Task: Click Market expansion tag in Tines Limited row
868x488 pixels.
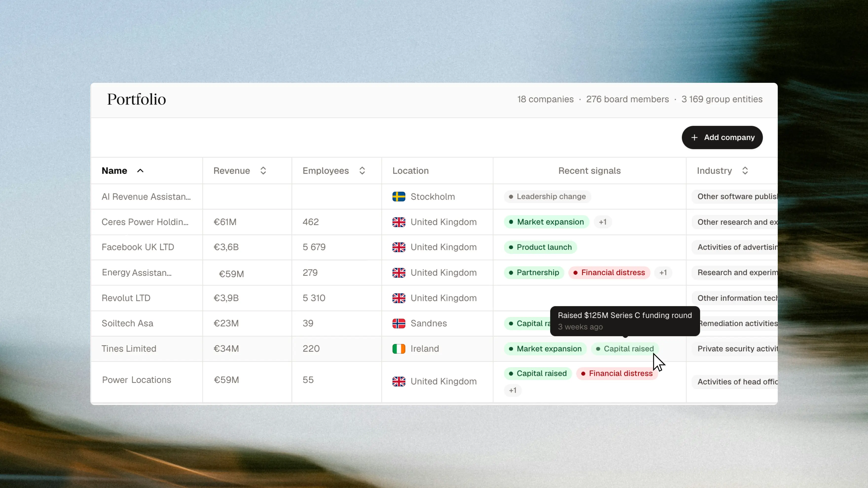Action: tap(545, 349)
